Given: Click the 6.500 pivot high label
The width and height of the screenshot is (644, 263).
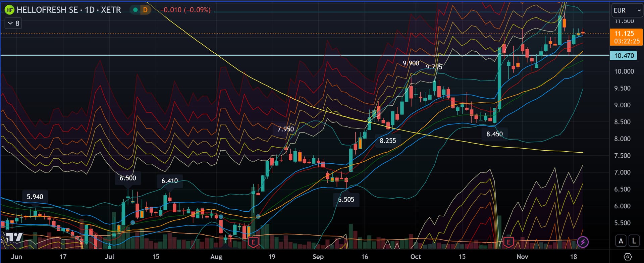Looking at the screenshot, I should click(128, 178).
